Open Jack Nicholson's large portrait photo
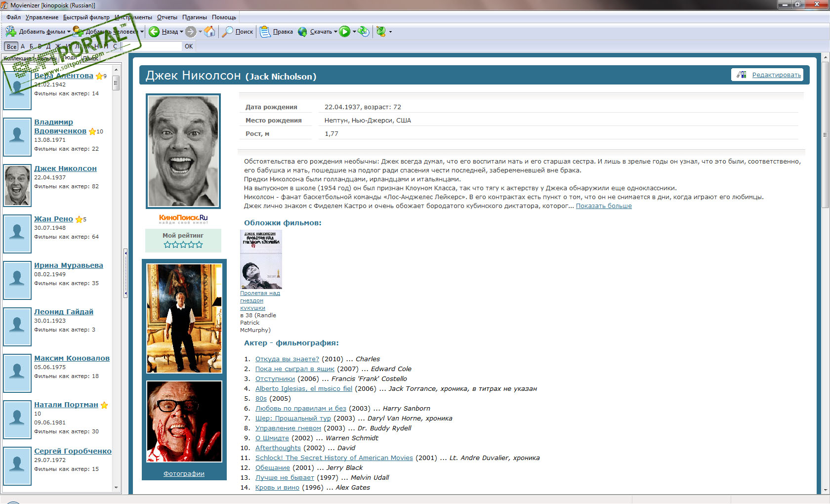Screen dimensions: 830x504 pyautogui.click(x=183, y=151)
